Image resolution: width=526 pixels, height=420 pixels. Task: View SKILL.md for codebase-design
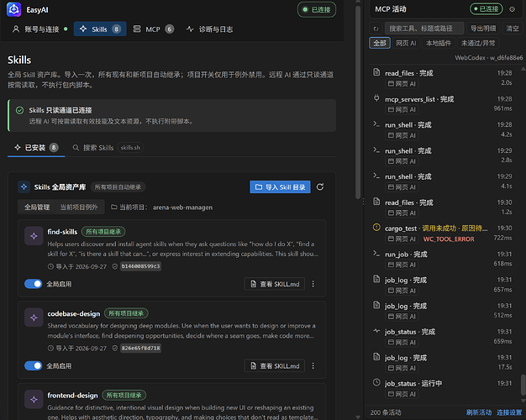click(x=275, y=366)
